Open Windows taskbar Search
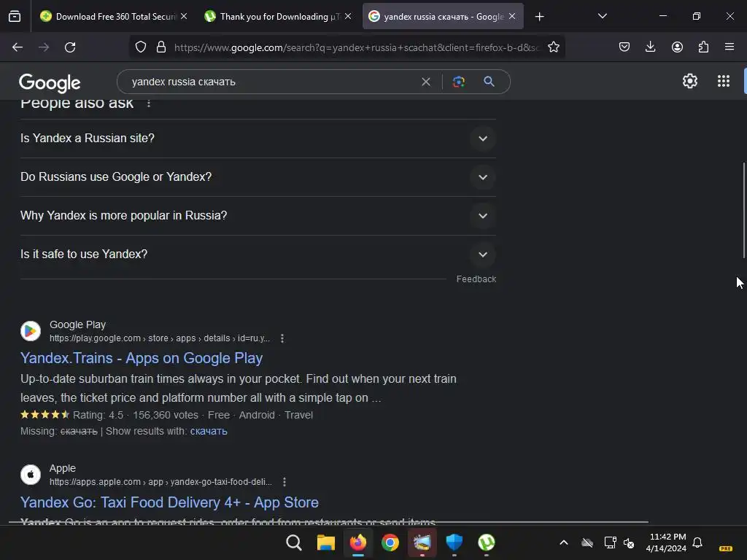Image resolution: width=747 pixels, height=560 pixels. coord(293,542)
